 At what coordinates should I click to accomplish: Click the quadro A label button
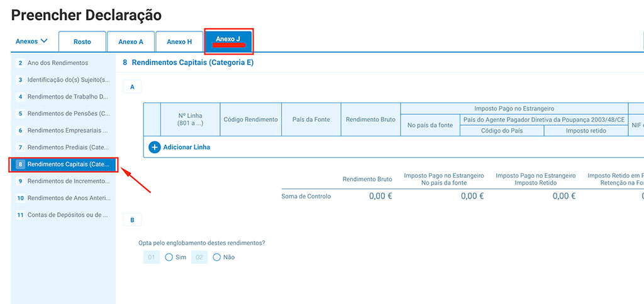(x=132, y=87)
